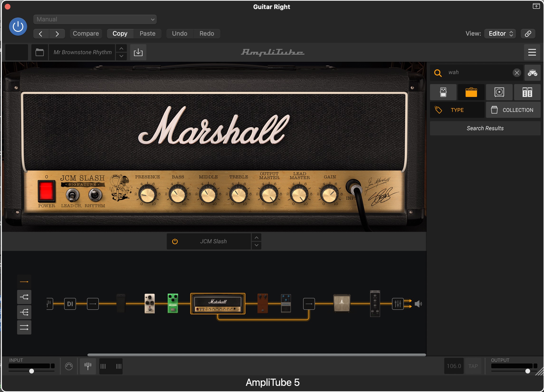
Task: Select next amp model with down chevron
Action: pos(256,245)
